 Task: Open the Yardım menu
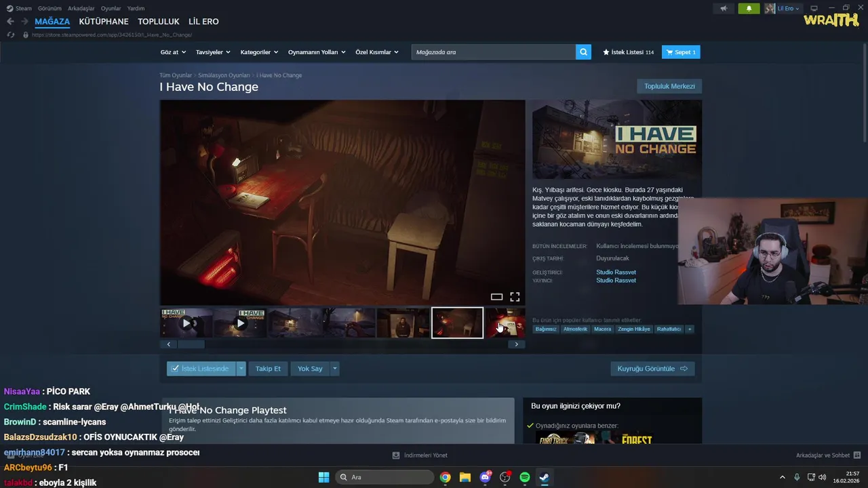(136, 8)
